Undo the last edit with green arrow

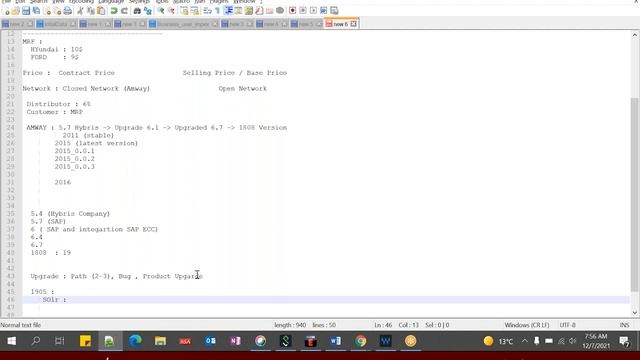(x=114, y=11)
